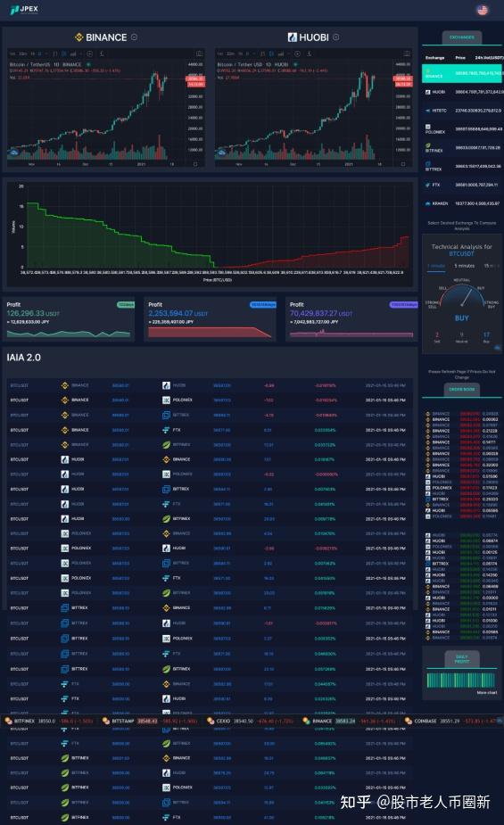Image resolution: width=504 pixels, height=825 pixels.
Task: Select the HITBTC row in the Exchanges list
Action: (462, 111)
